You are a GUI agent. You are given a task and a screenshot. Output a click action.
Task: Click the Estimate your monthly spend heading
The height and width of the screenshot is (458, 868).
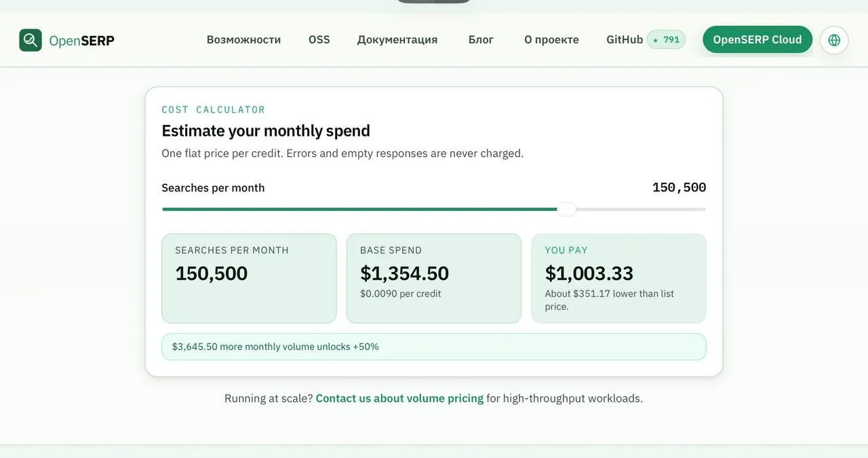point(266,130)
